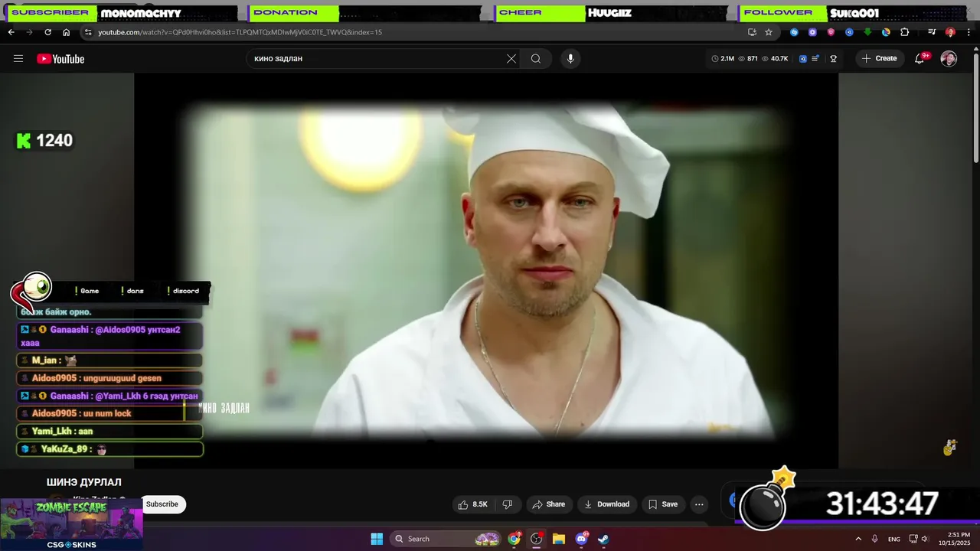
Task: Open File Explorer from the taskbar
Action: click(559, 539)
